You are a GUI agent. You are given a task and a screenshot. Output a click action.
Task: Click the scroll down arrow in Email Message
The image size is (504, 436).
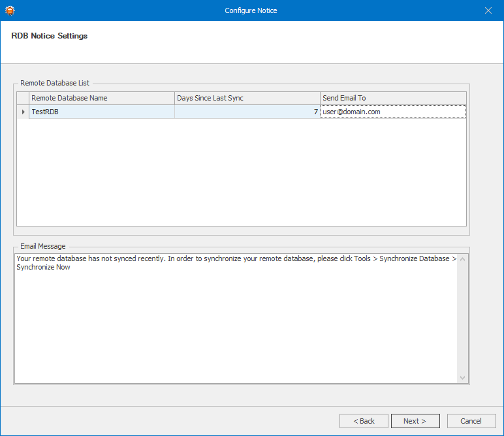[x=462, y=378]
